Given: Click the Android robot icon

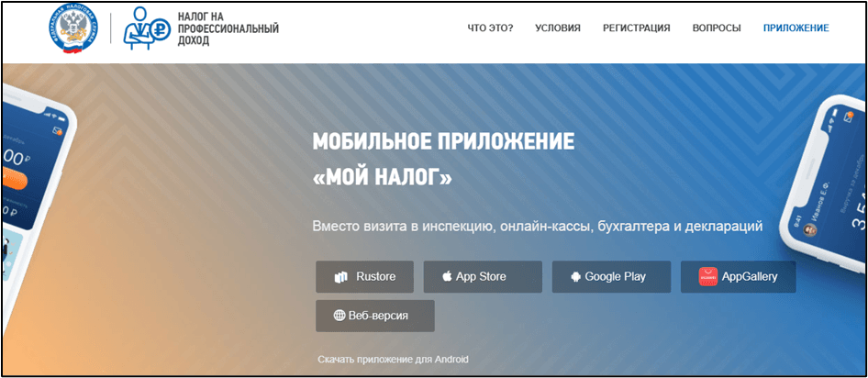Looking at the screenshot, I should 574,277.
